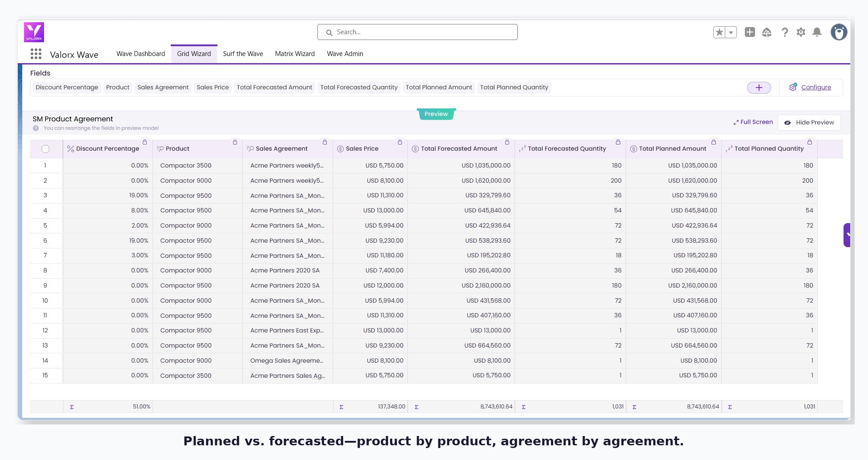Open the Trailhead guidance icon
This screenshot has height=460, width=868.
pos(767,32)
